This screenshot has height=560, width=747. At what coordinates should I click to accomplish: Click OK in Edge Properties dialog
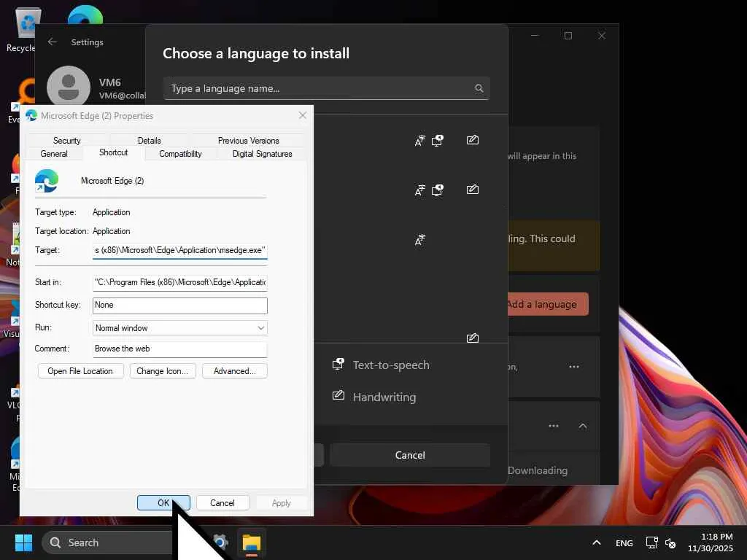pyautogui.click(x=163, y=503)
